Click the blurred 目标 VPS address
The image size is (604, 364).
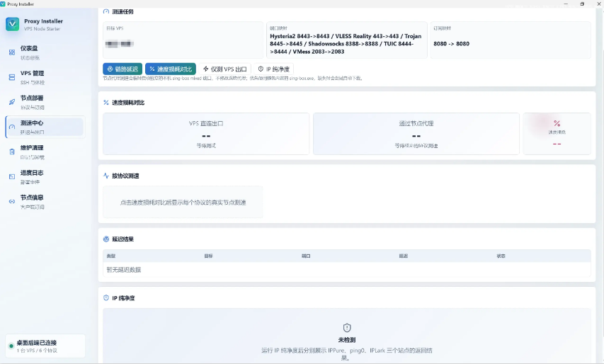pyautogui.click(x=120, y=43)
